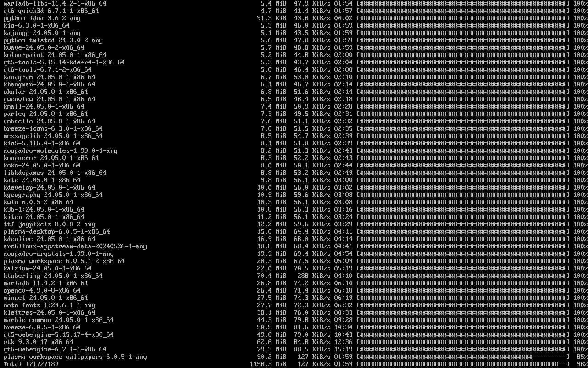
Task: Click the Total (717/718) progress bar
Action: pyautogui.click(x=463, y=364)
